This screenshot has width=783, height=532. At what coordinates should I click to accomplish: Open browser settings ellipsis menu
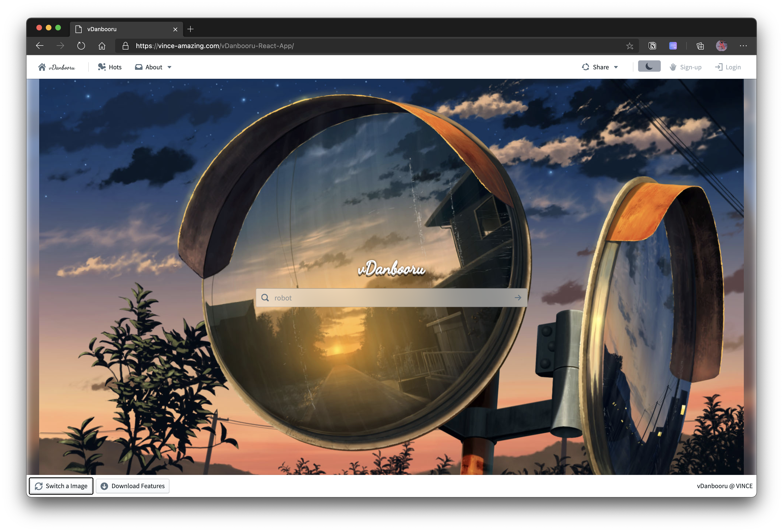(x=743, y=46)
